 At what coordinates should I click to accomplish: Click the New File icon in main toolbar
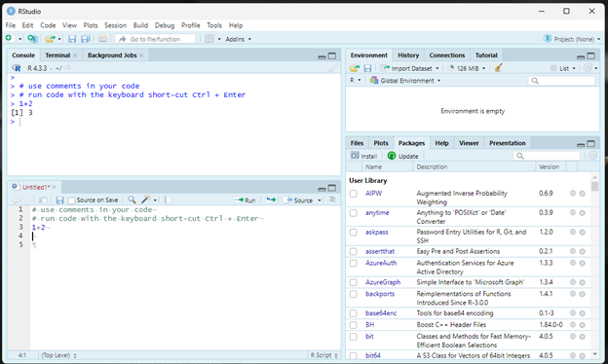pyautogui.click(x=9, y=38)
